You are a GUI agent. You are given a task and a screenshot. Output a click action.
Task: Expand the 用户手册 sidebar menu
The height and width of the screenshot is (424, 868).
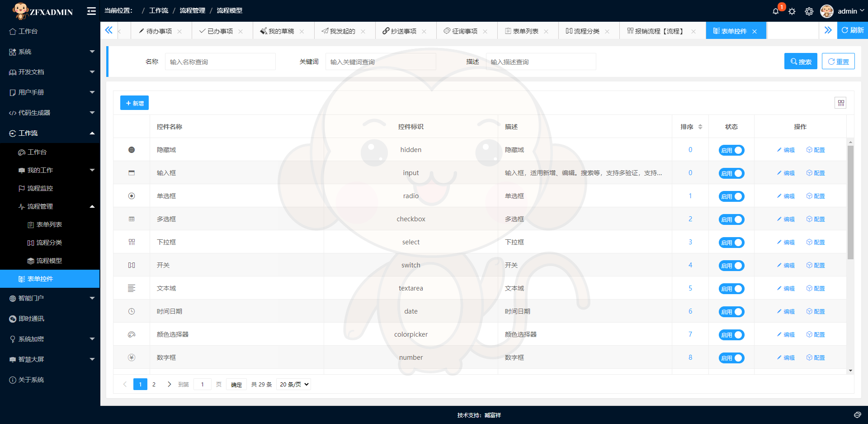tap(50, 92)
